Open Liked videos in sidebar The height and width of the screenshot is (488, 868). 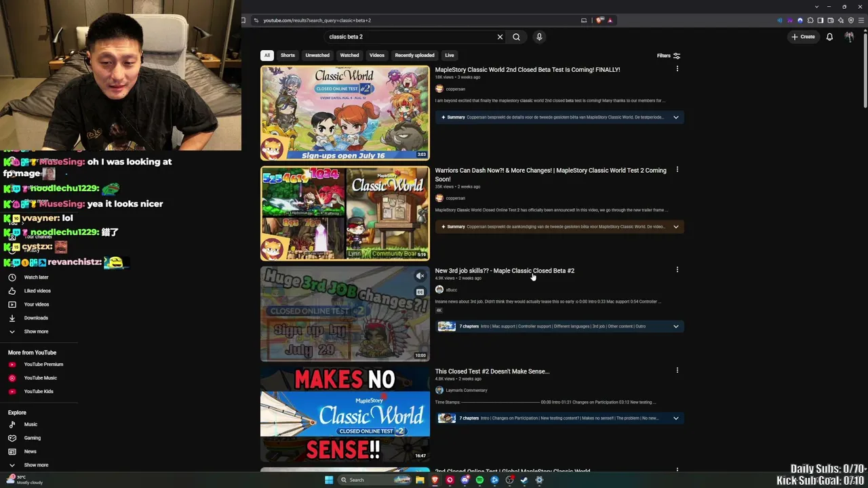click(x=37, y=291)
